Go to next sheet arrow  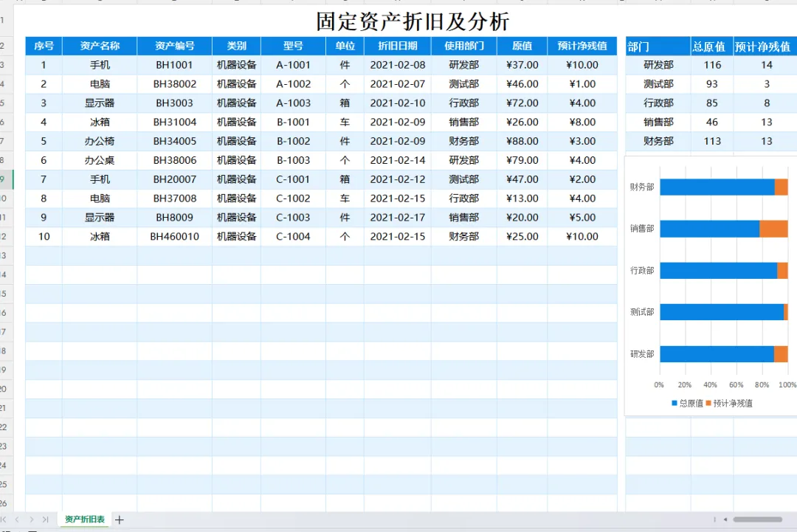coord(32,519)
